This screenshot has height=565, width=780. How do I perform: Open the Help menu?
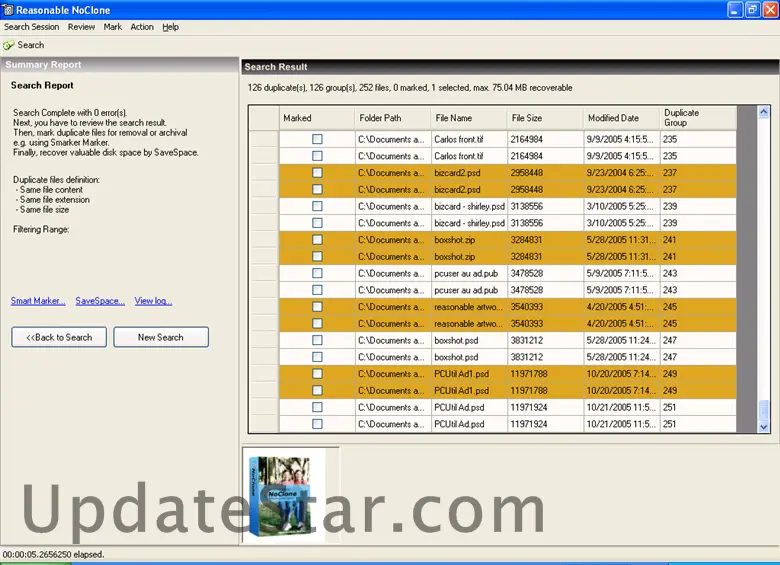[170, 27]
